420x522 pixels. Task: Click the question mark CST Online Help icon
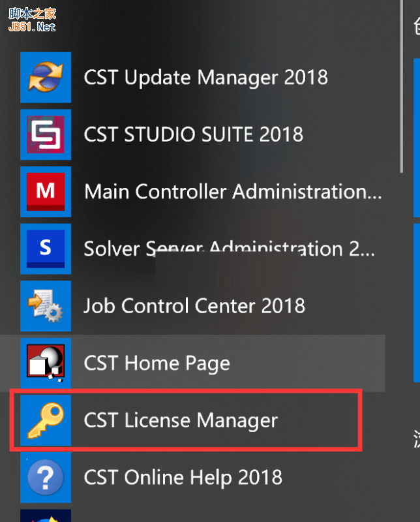click(46, 477)
